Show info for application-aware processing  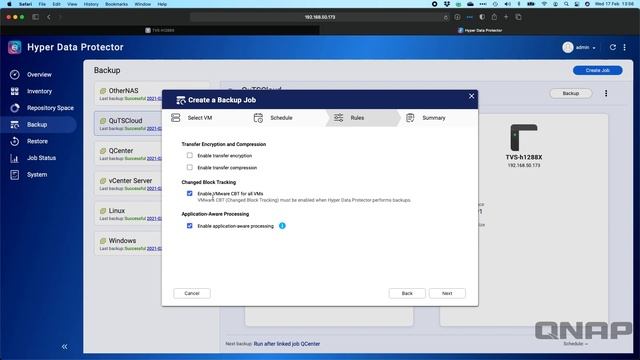(282, 226)
